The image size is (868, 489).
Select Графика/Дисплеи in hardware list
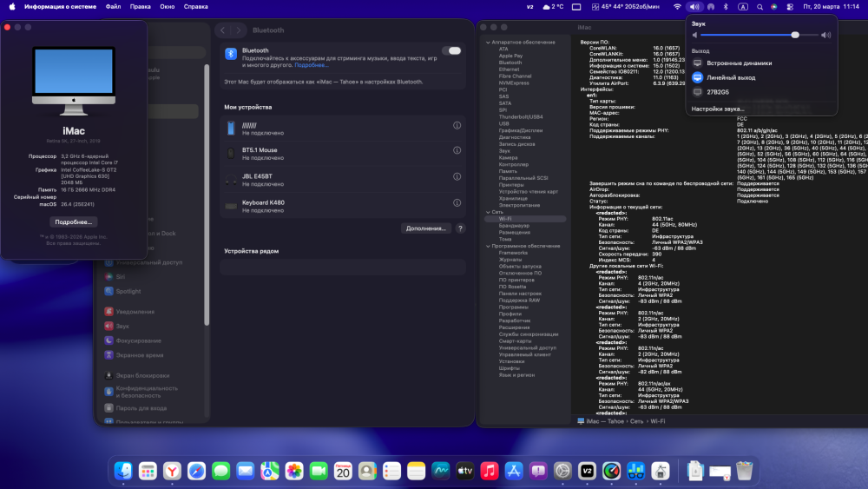click(x=520, y=130)
